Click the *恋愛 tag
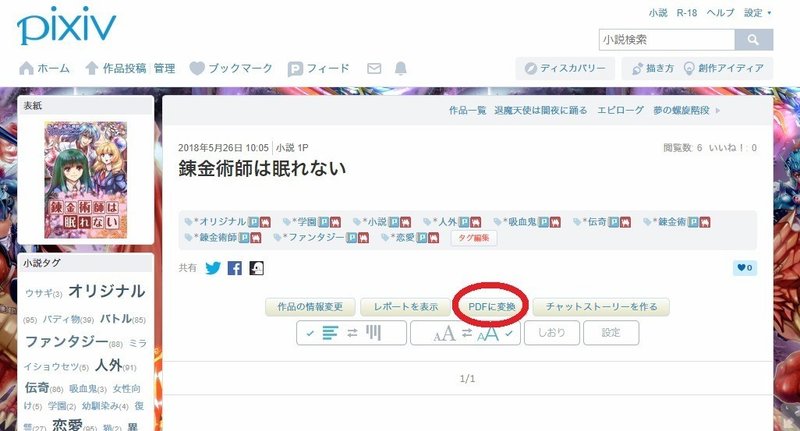This screenshot has height=431, width=800. tap(403, 238)
